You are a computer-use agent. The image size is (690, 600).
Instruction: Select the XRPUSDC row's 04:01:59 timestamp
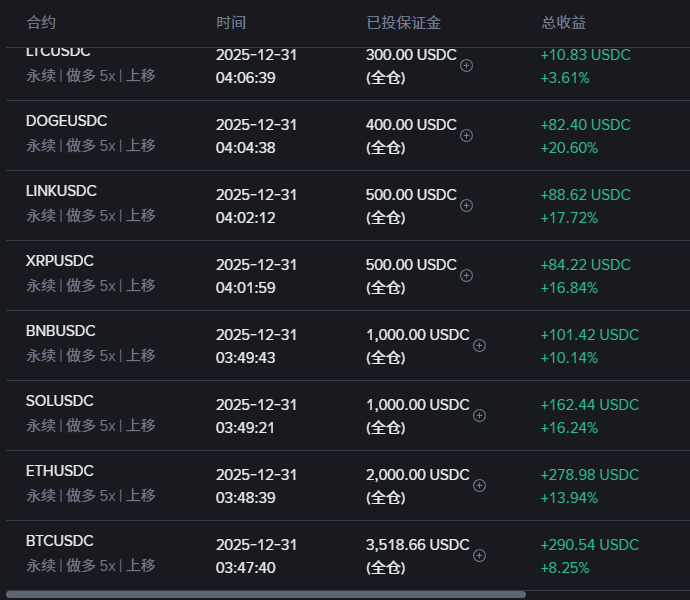coord(245,287)
